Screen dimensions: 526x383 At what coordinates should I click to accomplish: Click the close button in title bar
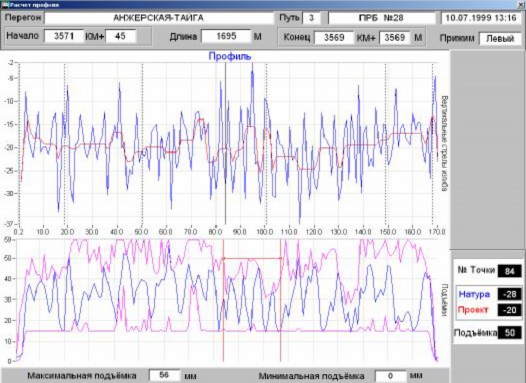click(521, 5)
